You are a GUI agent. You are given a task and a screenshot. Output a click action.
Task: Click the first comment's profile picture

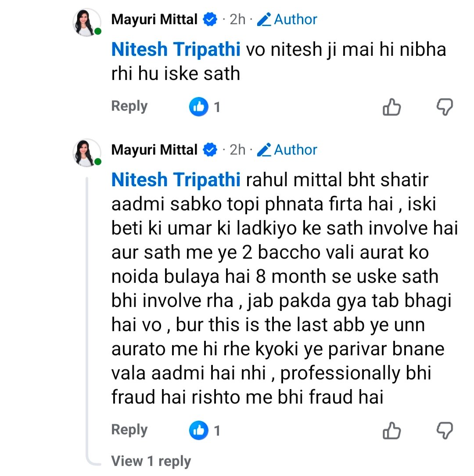[x=86, y=22]
